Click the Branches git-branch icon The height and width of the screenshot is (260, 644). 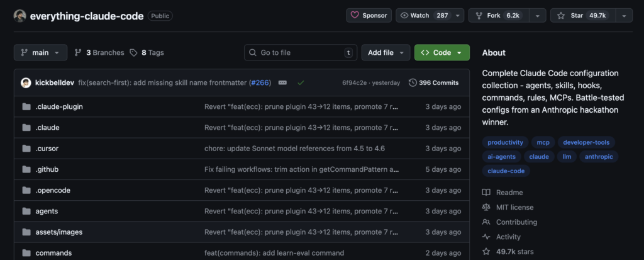[x=78, y=53]
